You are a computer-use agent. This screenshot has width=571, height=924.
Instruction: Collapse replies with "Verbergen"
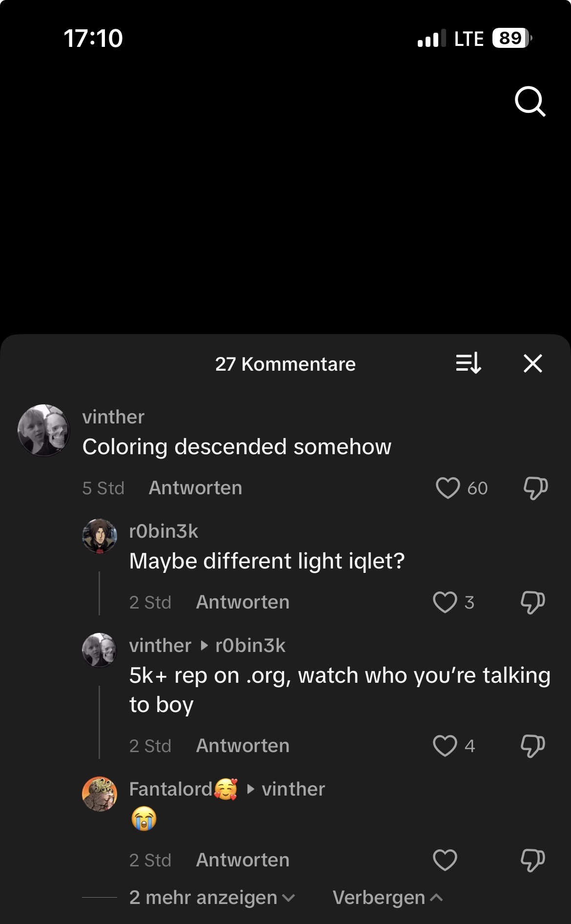pyautogui.click(x=387, y=898)
